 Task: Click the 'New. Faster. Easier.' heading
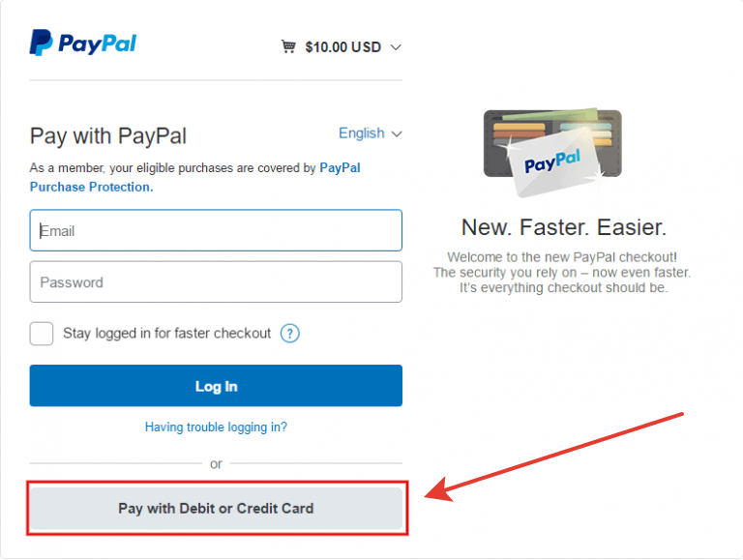pyautogui.click(x=564, y=227)
